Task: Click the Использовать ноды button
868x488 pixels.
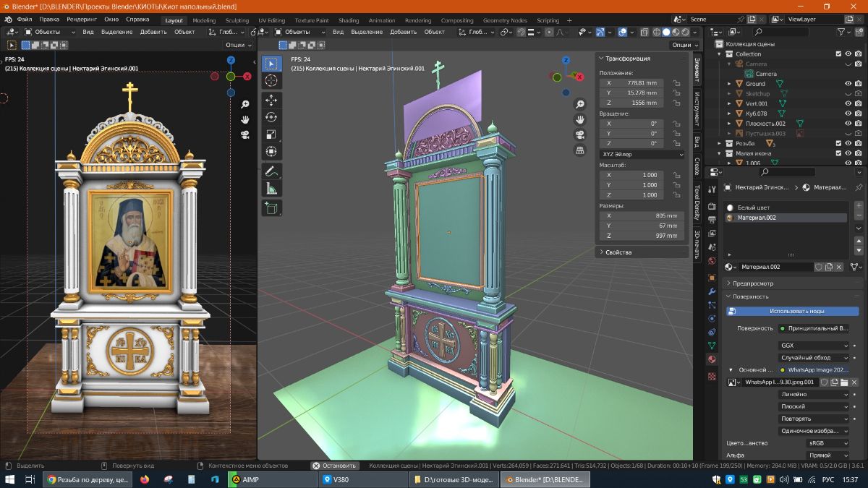Action: [796, 309]
